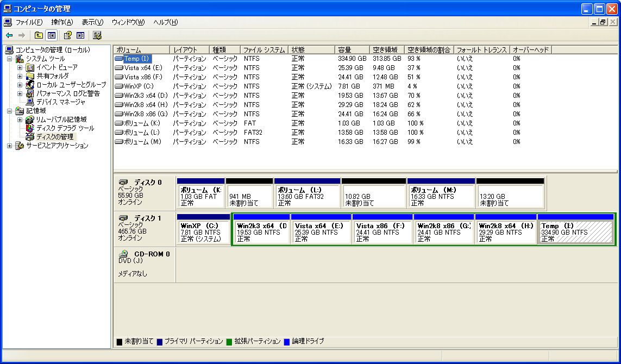The height and width of the screenshot is (364, 621).
Task: Expand the Event Viewer tree node
Action: point(20,67)
